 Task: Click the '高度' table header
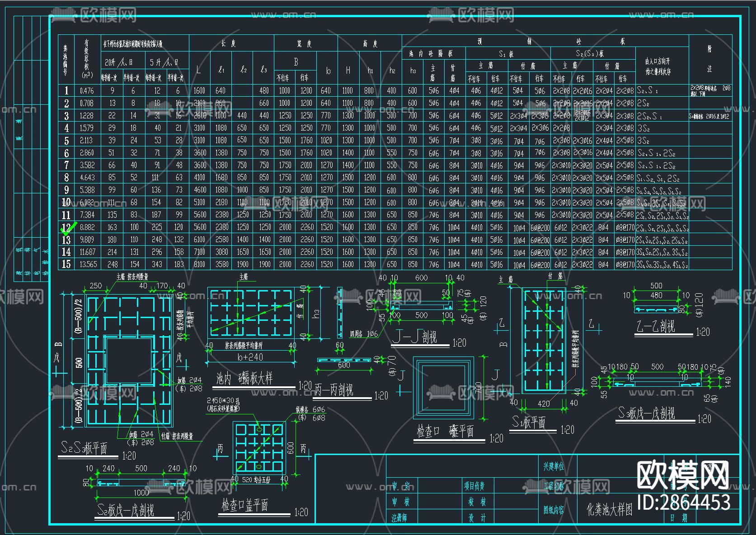point(370,43)
